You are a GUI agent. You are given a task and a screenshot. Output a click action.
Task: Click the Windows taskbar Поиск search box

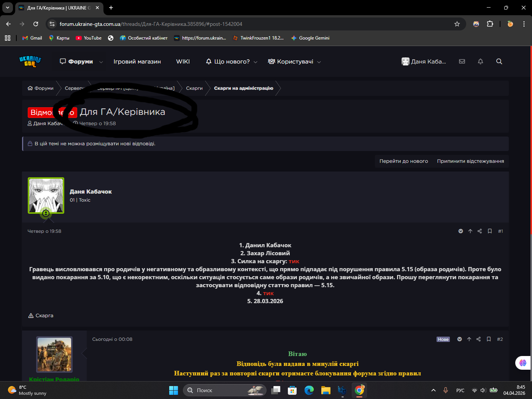click(x=224, y=390)
